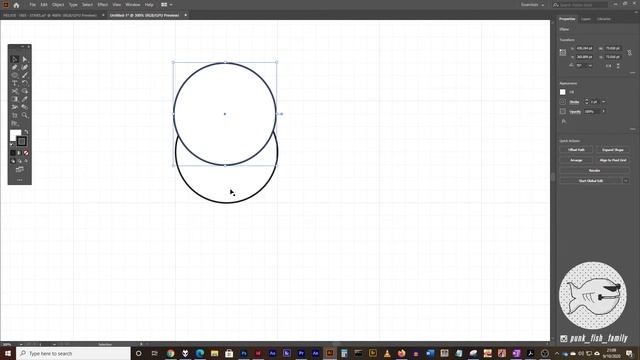The width and height of the screenshot is (640, 360).
Task: Click the Start Global Edit button
Action: point(591,181)
